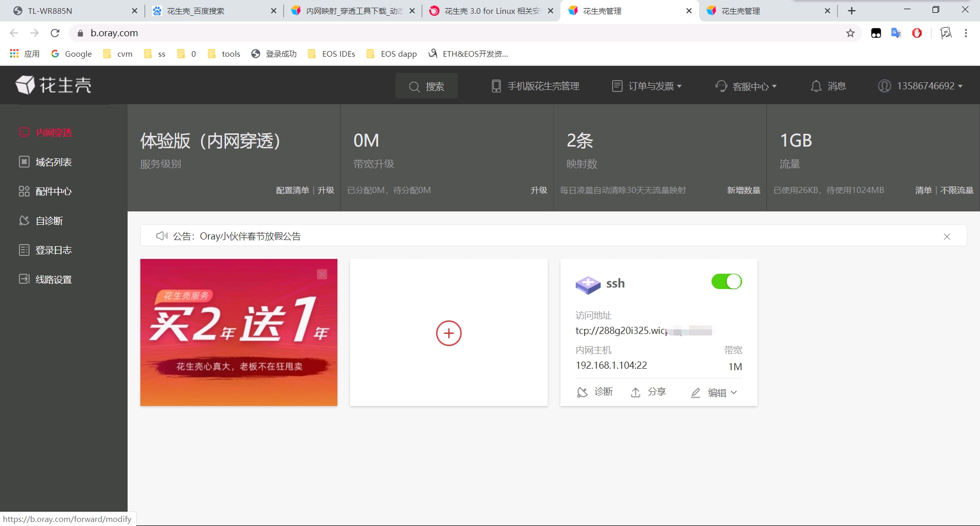Open the black mask extension icon
Screen dimensions: 980x526
pos(876,33)
